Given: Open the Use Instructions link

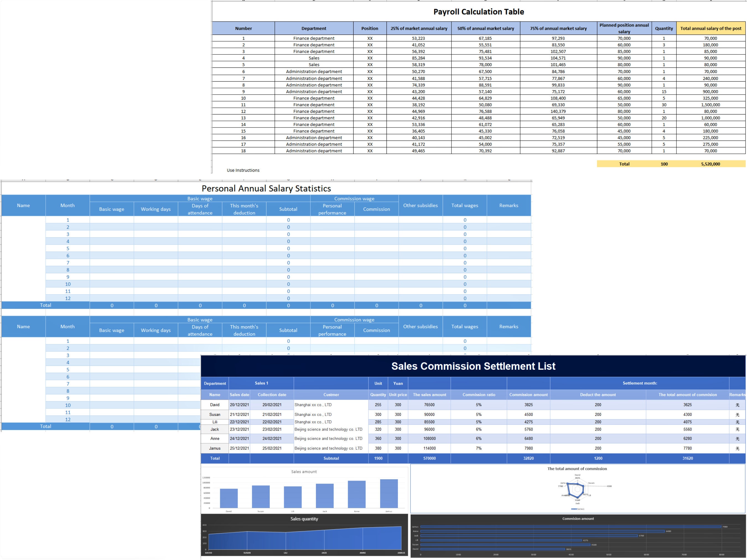Looking at the screenshot, I should tap(243, 170).
